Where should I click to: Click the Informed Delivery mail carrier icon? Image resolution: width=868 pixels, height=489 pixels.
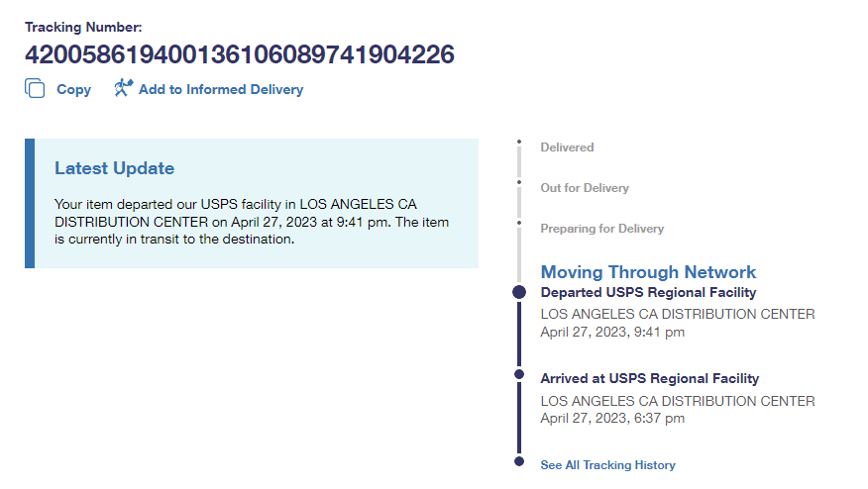(x=123, y=88)
